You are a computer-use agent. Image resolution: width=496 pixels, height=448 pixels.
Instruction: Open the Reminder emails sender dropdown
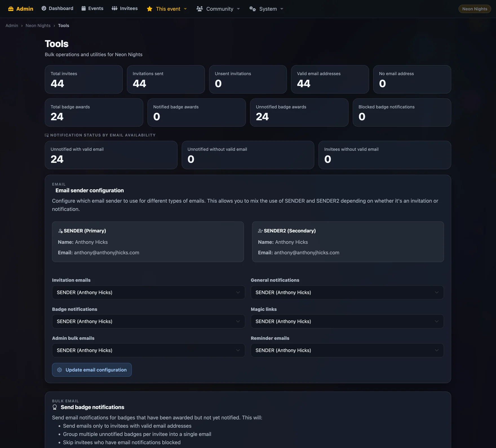(x=347, y=350)
